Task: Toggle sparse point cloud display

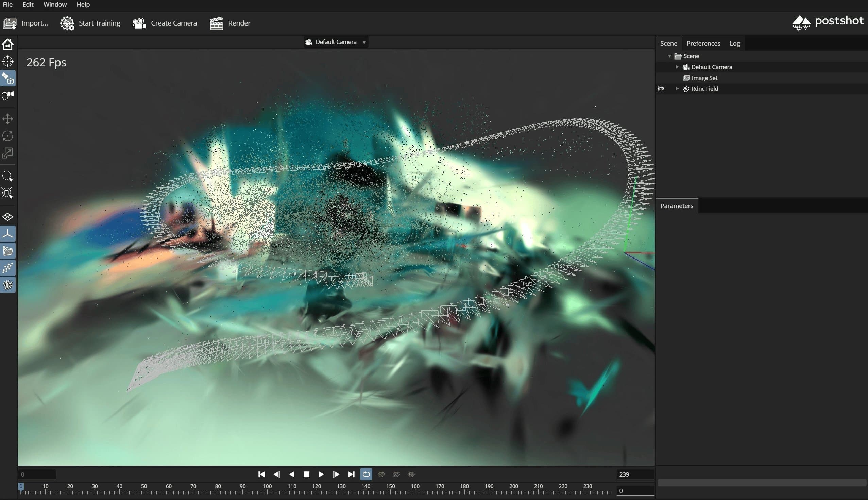Action: 7,268
